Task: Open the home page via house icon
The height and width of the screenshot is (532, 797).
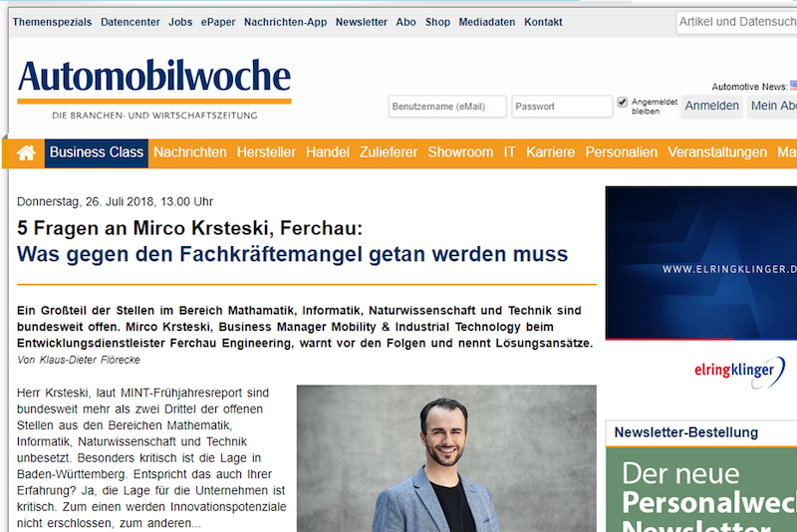Action: pyautogui.click(x=26, y=153)
